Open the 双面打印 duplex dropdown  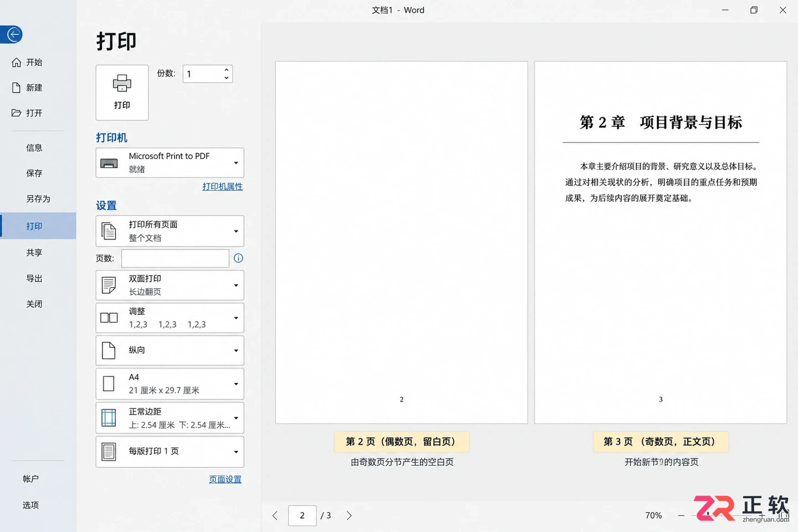click(x=170, y=285)
